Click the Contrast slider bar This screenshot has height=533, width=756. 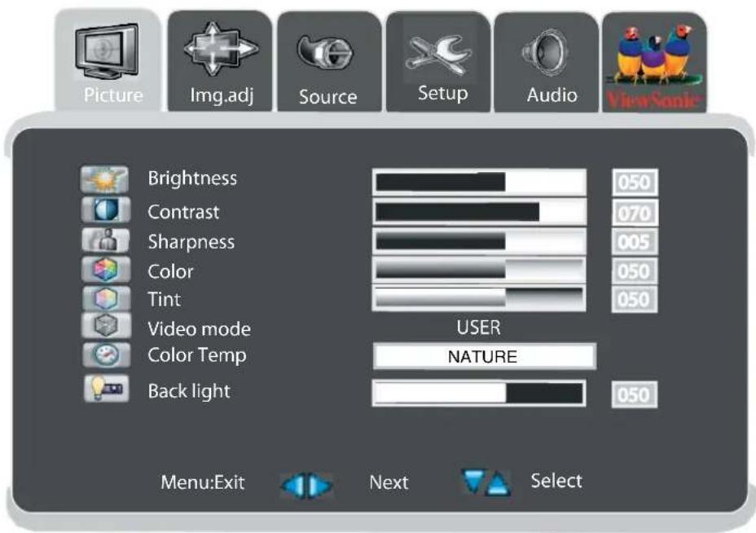click(x=479, y=212)
